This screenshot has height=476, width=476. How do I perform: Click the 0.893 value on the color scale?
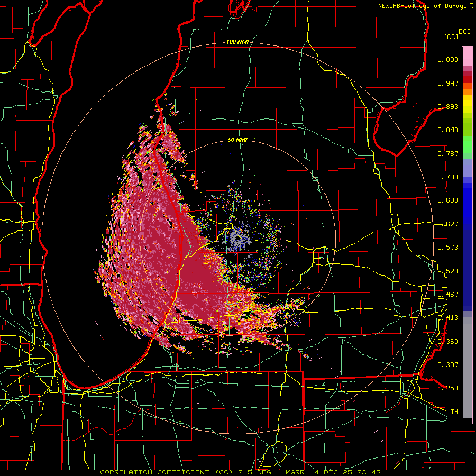coord(448,106)
